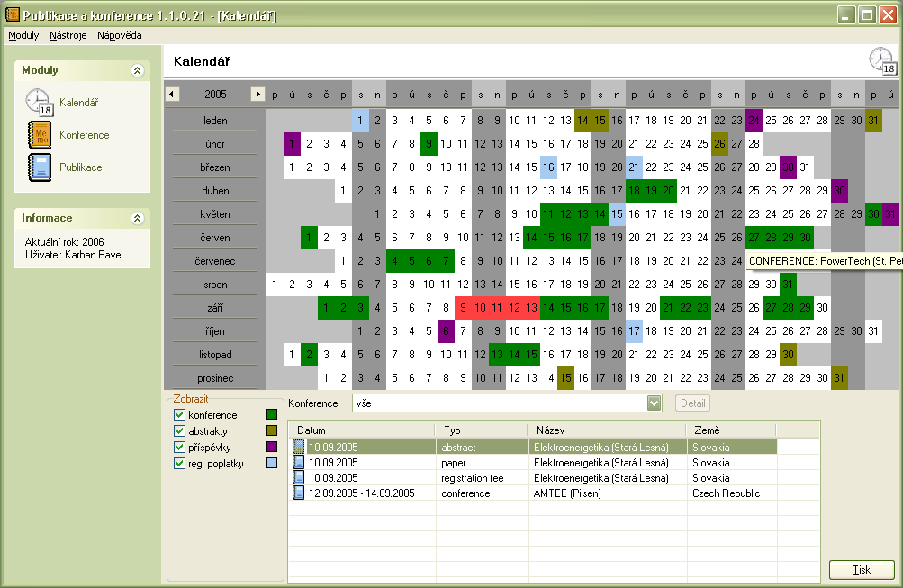Screen dimensions: 903x588
Task: Select blue day 17 in říjen
Action: pos(634,331)
